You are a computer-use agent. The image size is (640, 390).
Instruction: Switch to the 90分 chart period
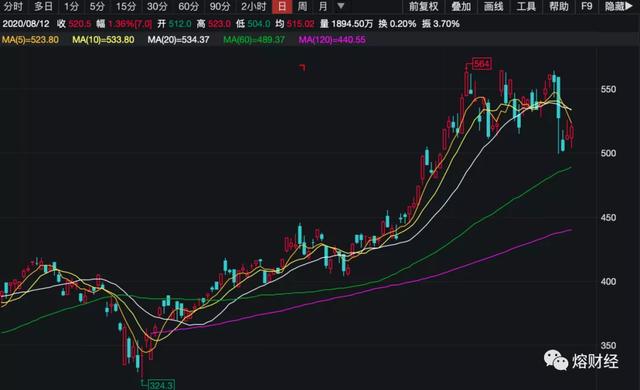point(220,7)
